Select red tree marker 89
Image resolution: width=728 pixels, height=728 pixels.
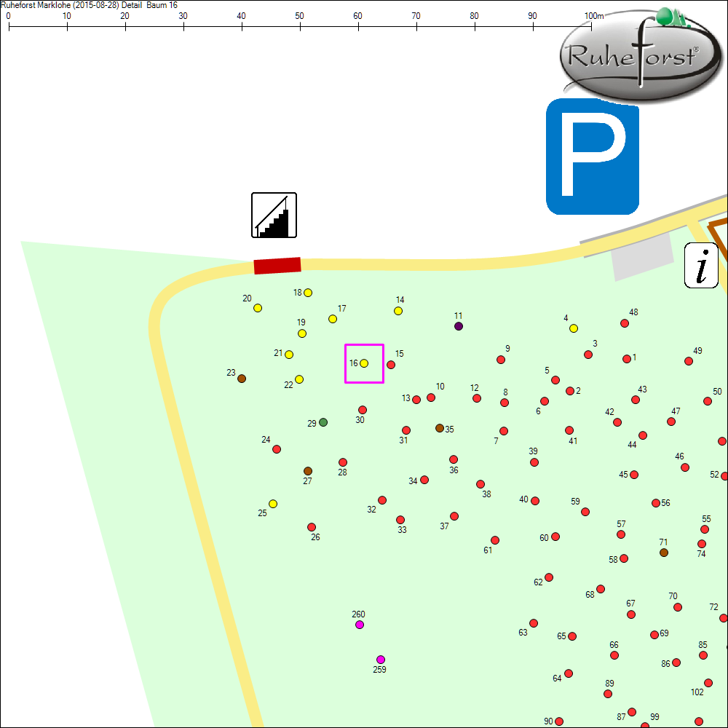point(608,694)
